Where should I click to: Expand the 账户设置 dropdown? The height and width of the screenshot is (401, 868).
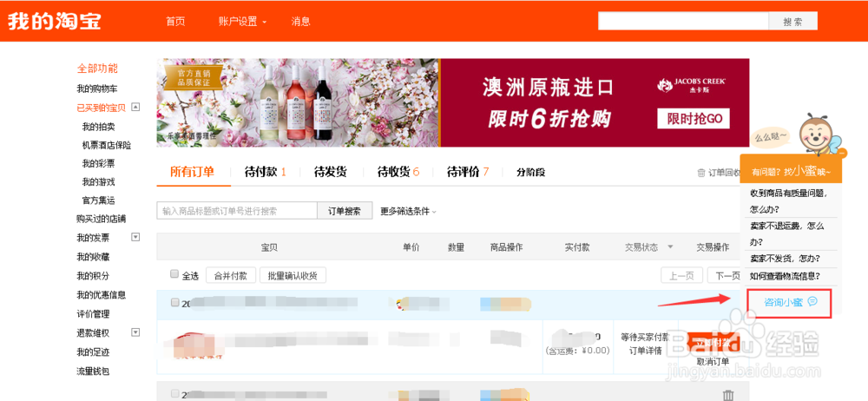tap(242, 22)
